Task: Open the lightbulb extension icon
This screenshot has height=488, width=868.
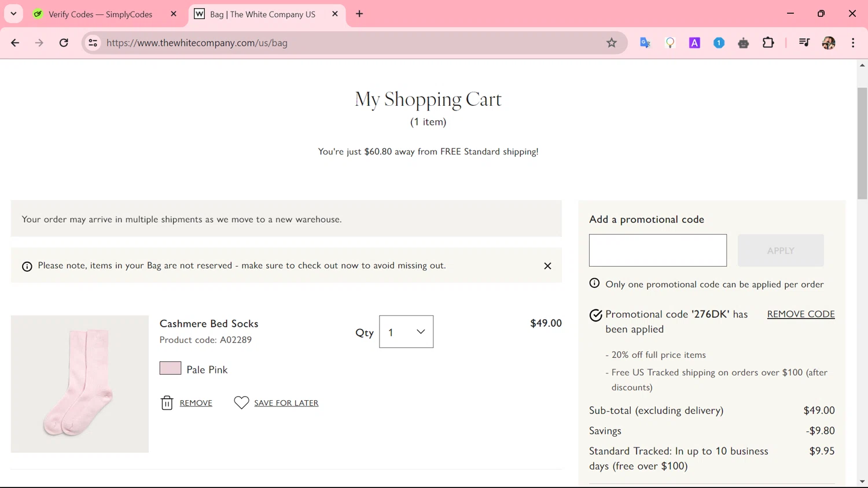Action: [670, 43]
